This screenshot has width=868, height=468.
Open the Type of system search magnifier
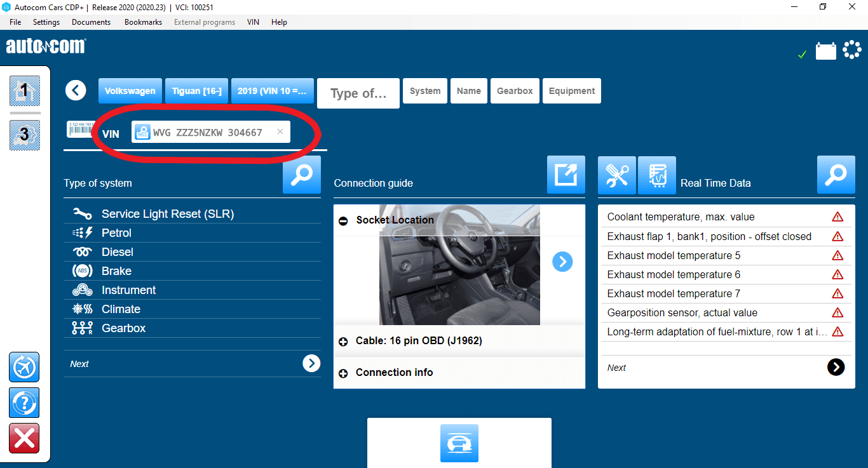coord(302,175)
